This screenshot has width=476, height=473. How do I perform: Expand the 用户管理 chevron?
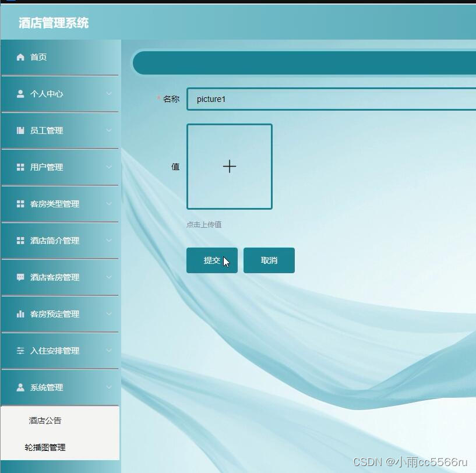[x=109, y=167]
